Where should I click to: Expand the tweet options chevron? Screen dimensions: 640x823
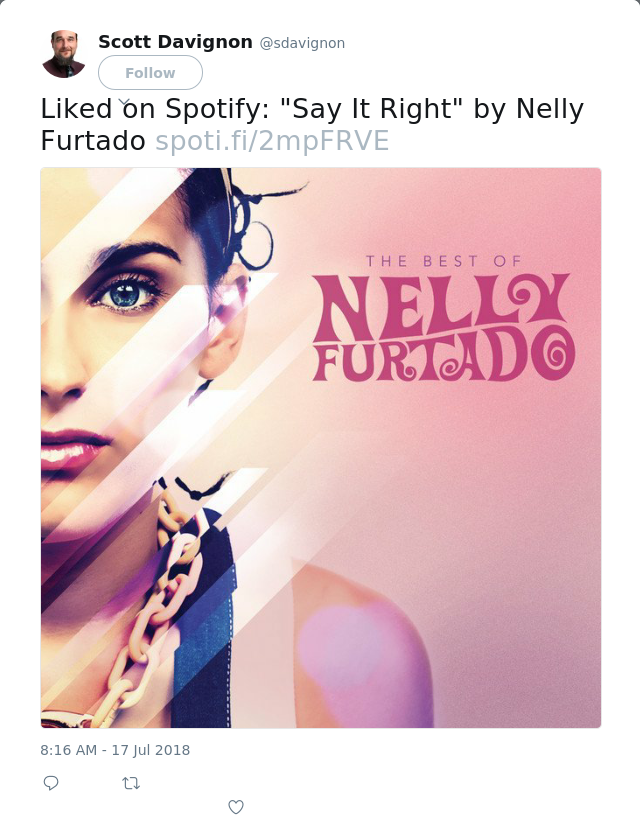[124, 101]
